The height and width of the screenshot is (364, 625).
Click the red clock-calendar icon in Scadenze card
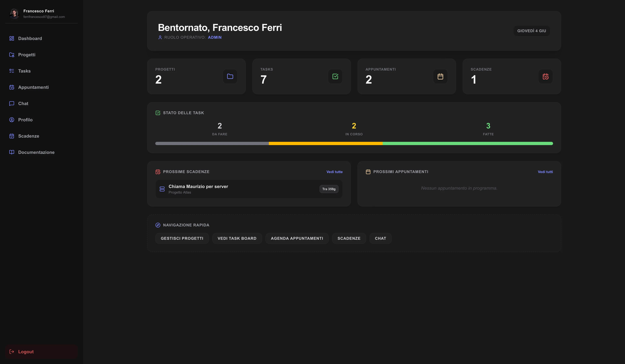click(546, 77)
